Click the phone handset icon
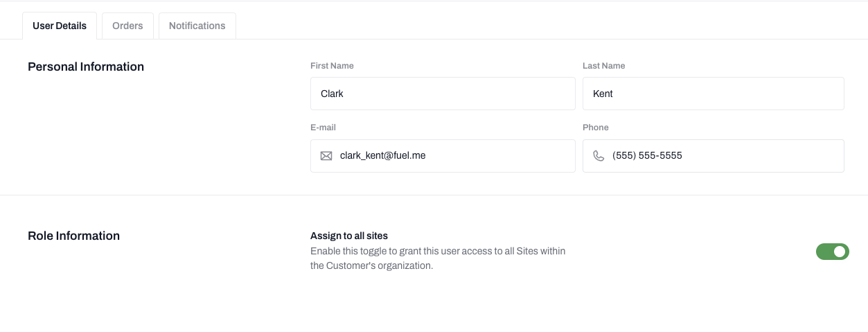Screen dimensions: 868x332 [599, 156]
